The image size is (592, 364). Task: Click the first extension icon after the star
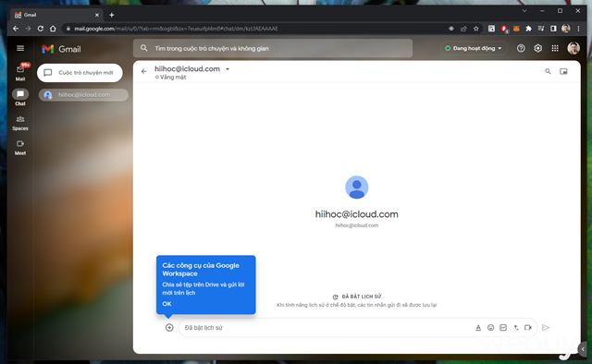click(491, 29)
